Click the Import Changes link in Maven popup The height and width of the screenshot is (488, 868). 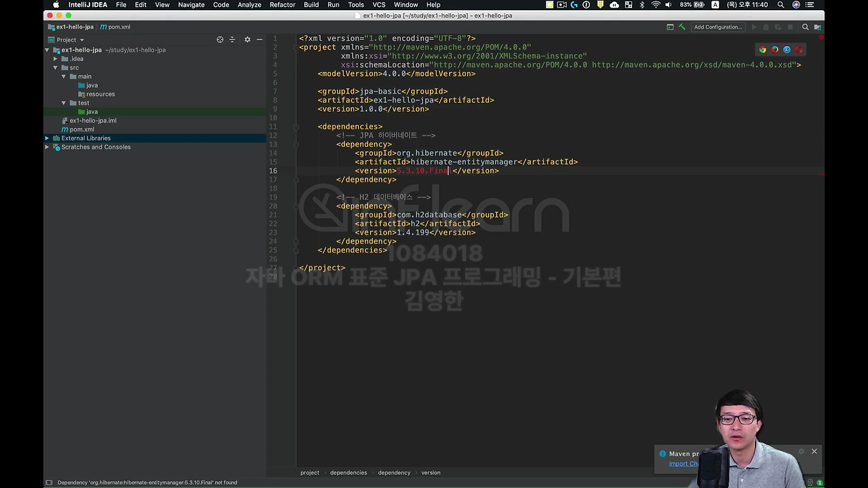684,464
